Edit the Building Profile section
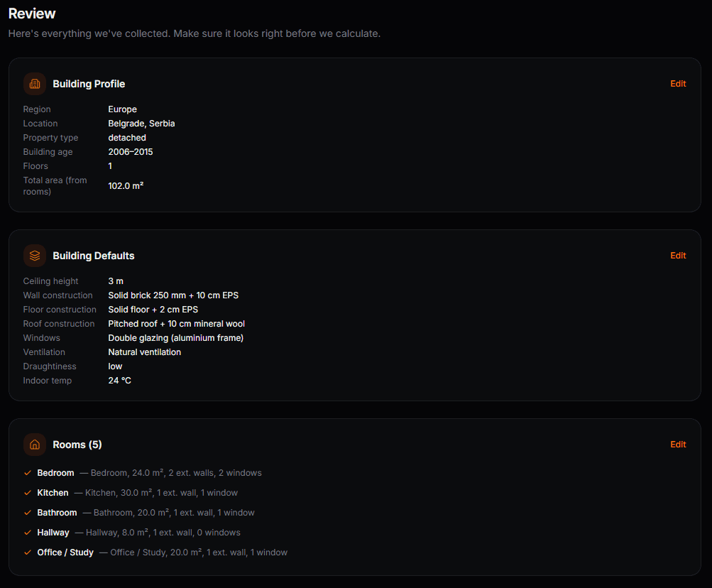This screenshot has width=712, height=588. click(x=678, y=84)
